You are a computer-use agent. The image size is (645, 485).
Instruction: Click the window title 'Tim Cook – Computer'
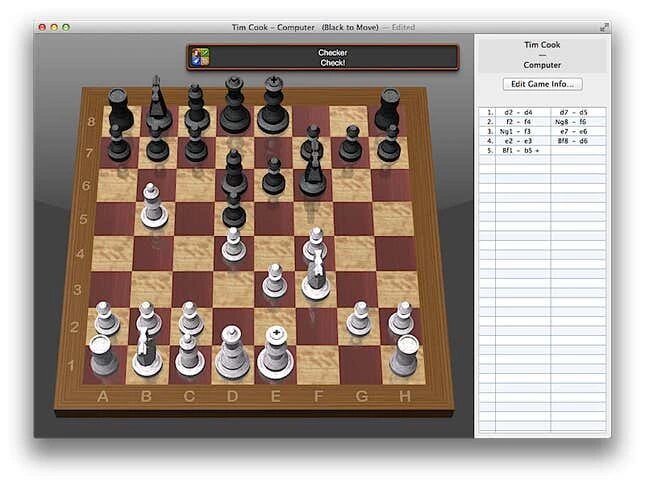click(273, 28)
